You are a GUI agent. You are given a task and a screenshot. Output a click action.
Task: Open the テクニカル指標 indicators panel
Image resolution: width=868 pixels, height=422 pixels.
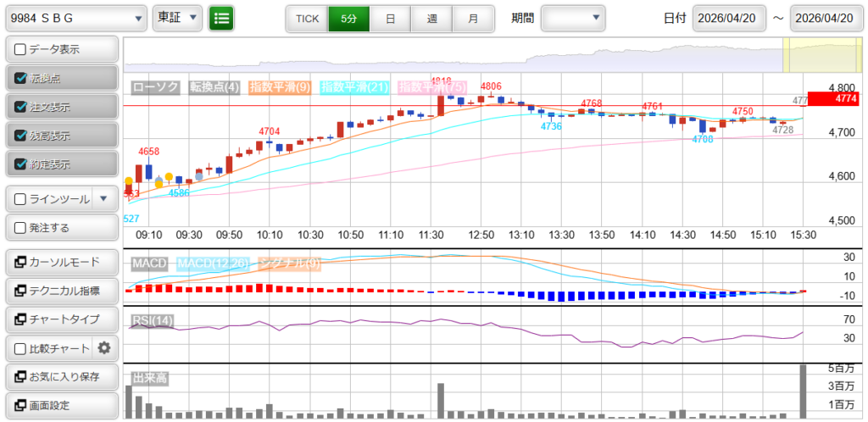click(x=62, y=291)
